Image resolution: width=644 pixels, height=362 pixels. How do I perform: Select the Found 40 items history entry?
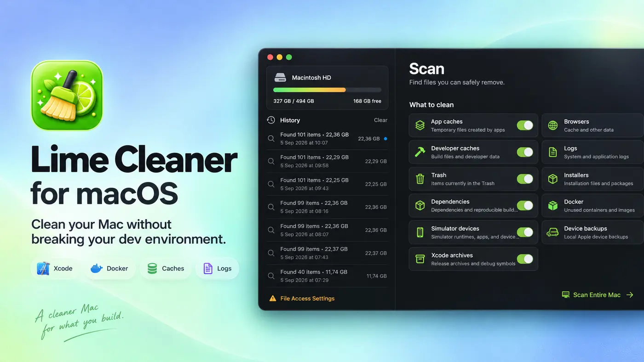click(327, 276)
